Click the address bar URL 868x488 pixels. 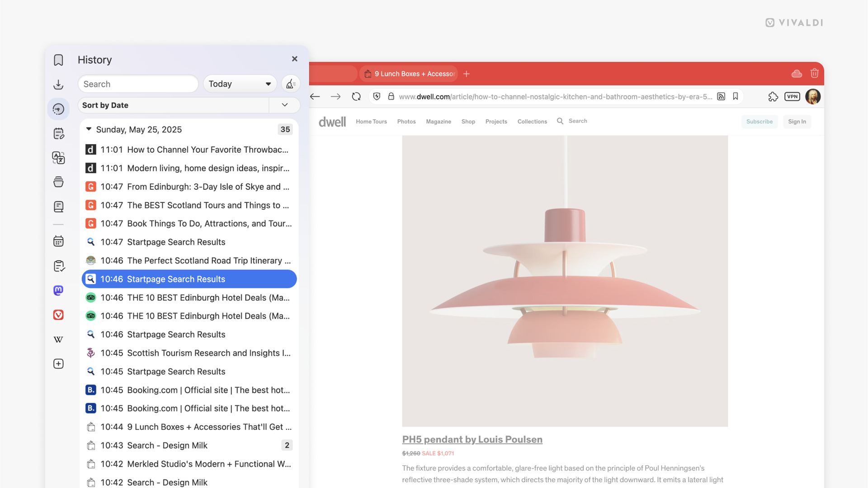[555, 96]
